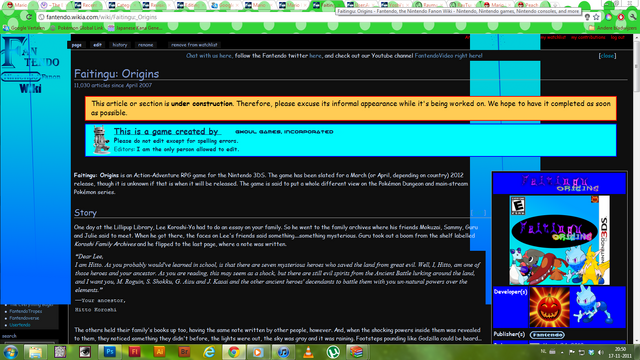Click the Fantendo publisher logo

(547, 335)
